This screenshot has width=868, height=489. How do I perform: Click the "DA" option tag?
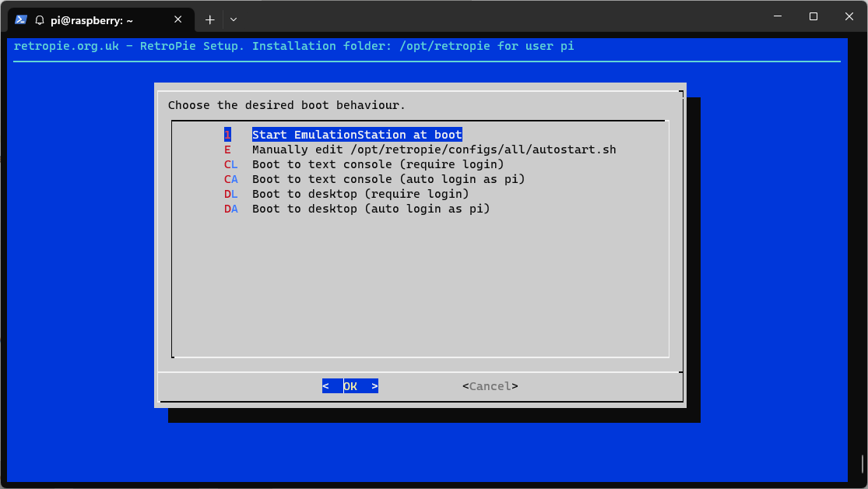(x=231, y=209)
